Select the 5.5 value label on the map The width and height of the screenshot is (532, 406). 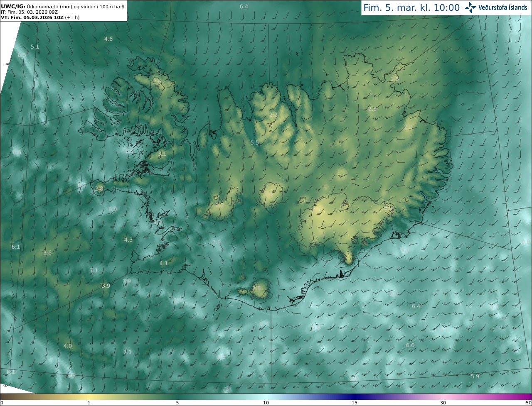point(255,143)
